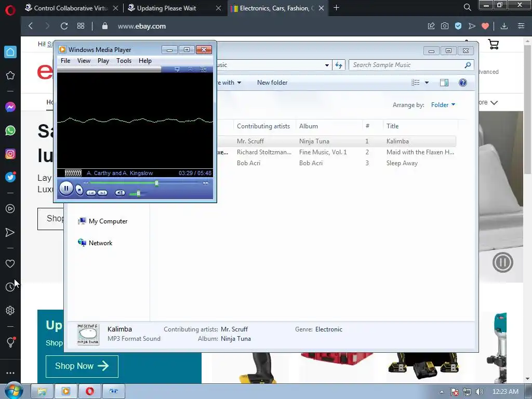
Task: Open Opera sidebar settings gear
Action: (x=10, y=311)
